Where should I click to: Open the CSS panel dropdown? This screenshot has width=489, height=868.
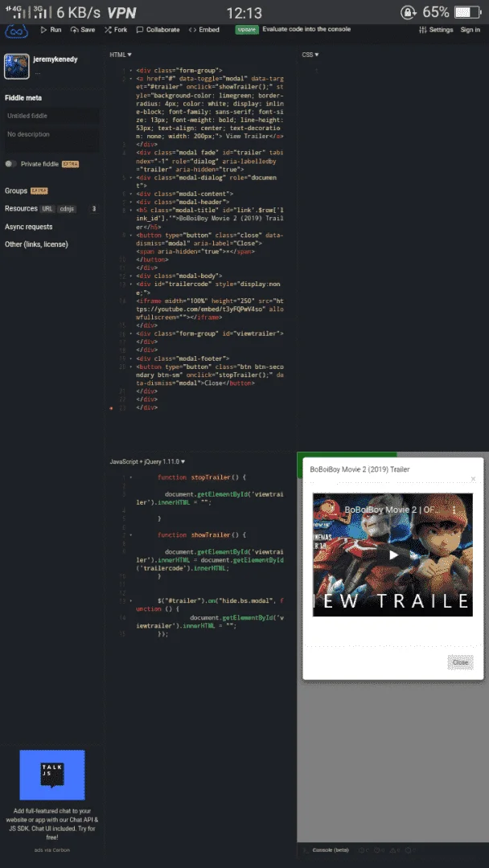tap(310, 55)
